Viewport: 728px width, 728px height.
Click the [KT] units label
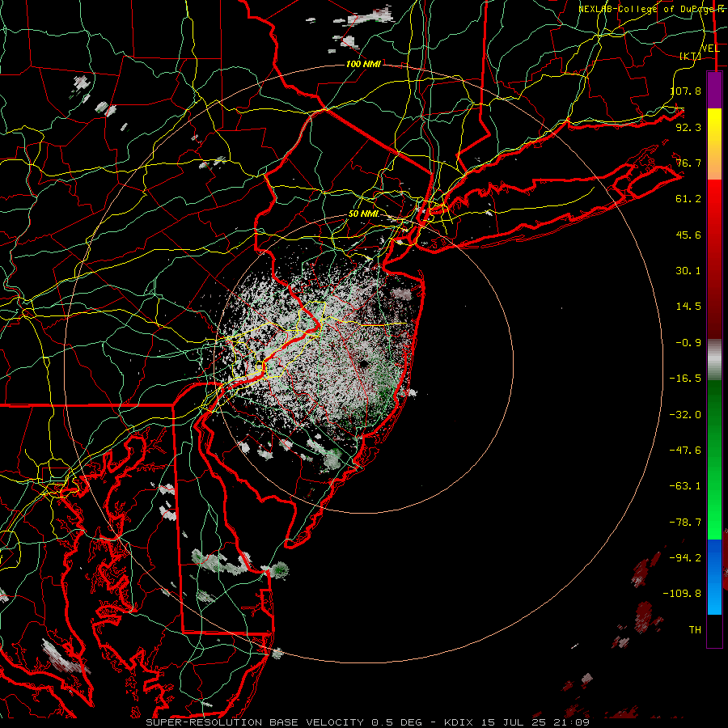pos(691,56)
